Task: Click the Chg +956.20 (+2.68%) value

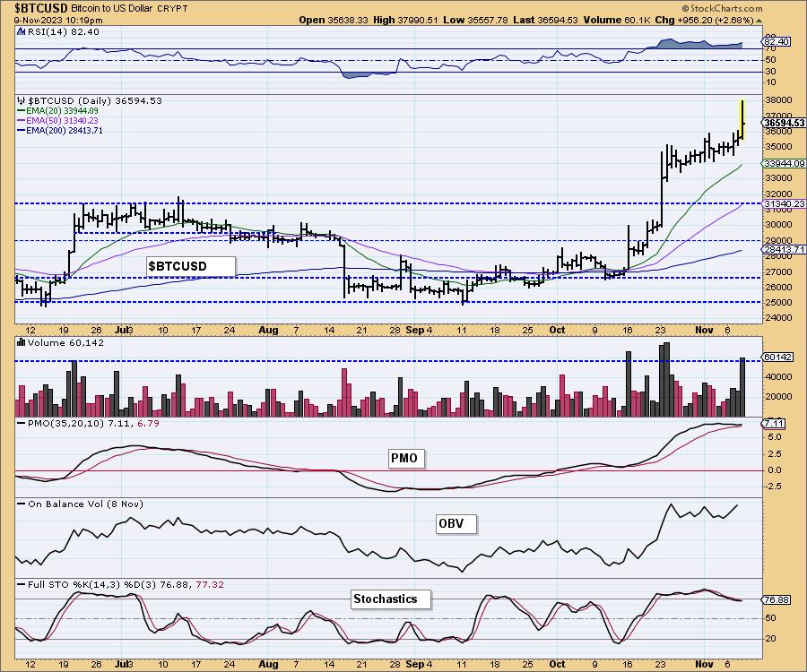Action: [x=704, y=20]
